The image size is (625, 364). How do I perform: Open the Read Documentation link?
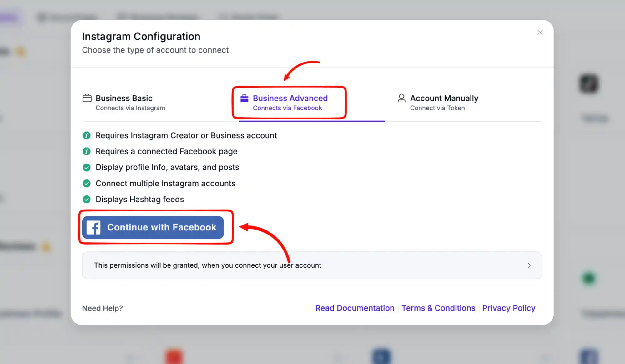(x=355, y=308)
